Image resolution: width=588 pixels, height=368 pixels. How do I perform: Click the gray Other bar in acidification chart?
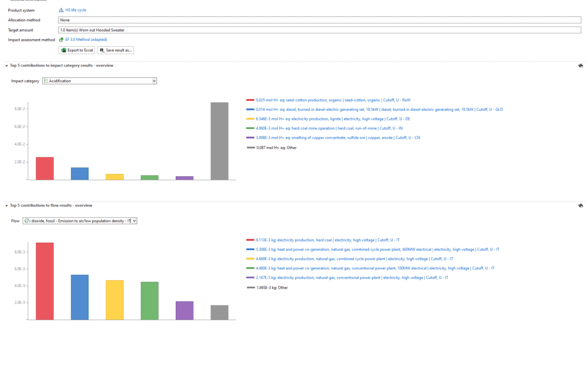coord(219,141)
